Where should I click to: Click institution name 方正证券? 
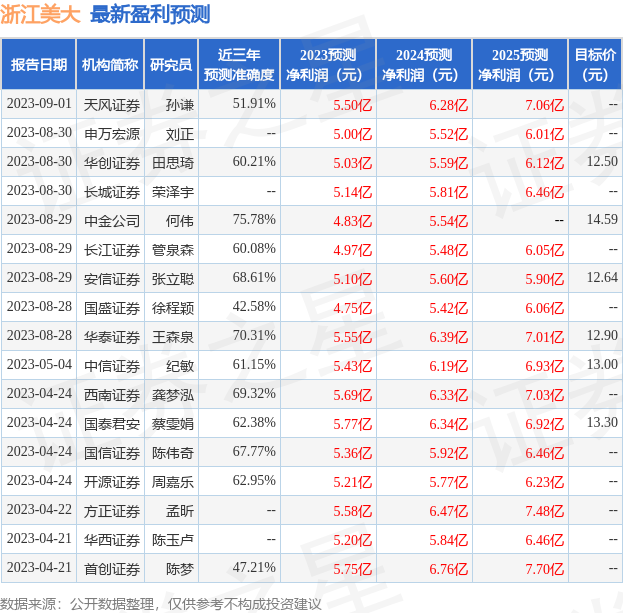(x=112, y=511)
